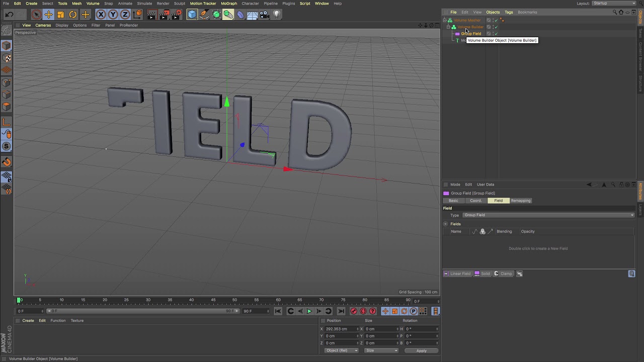Click the Rotation H value stepper arrows
Image resolution: width=644 pixels, height=362 pixels.
pyautogui.click(x=437, y=329)
